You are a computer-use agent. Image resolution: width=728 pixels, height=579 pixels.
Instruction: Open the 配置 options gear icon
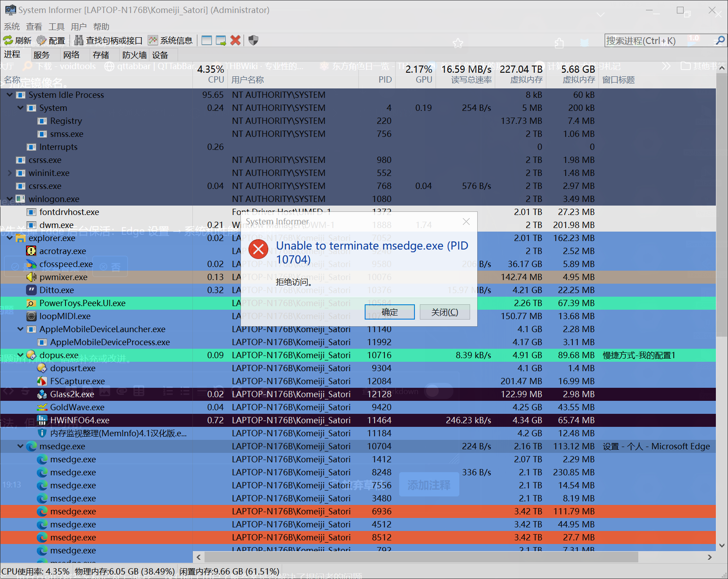[41, 40]
